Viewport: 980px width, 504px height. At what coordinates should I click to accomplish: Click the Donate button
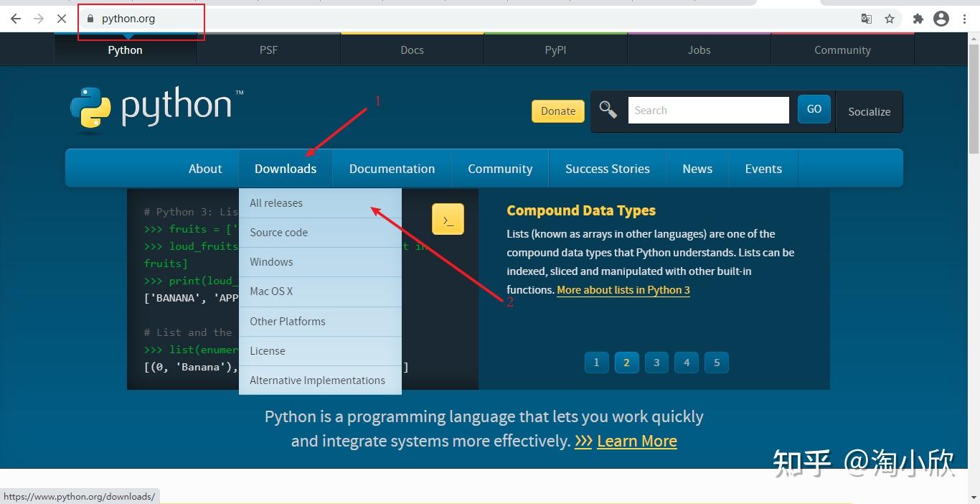(x=557, y=111)
